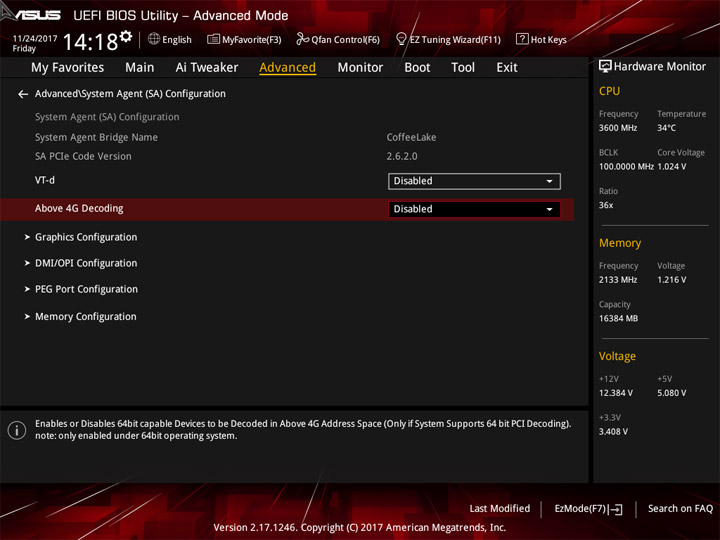The image size is (720, 540).
Task: Click System Agent Bridge Name label
Action: click(x=96, y=137)
